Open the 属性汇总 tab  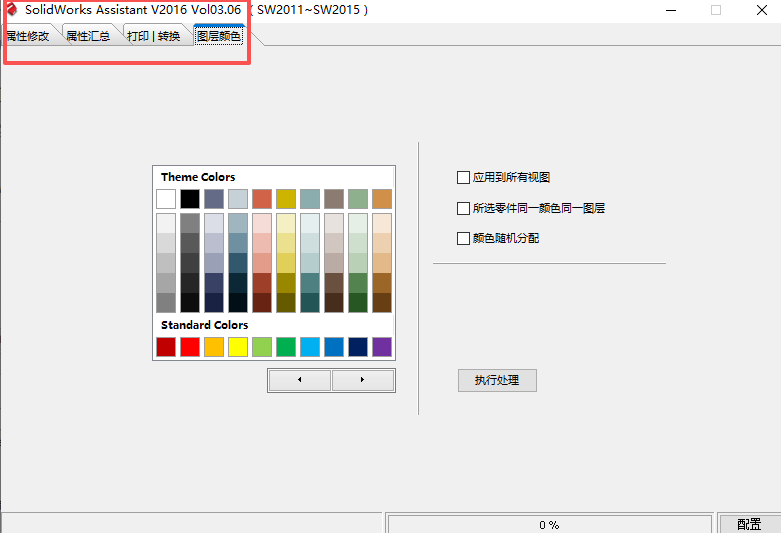tap(88, 36)
